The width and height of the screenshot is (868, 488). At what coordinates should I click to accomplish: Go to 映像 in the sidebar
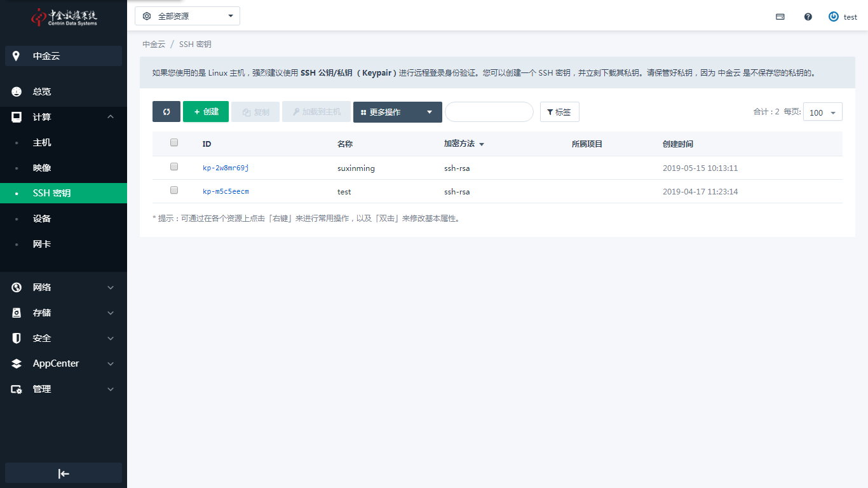(64, 168)
